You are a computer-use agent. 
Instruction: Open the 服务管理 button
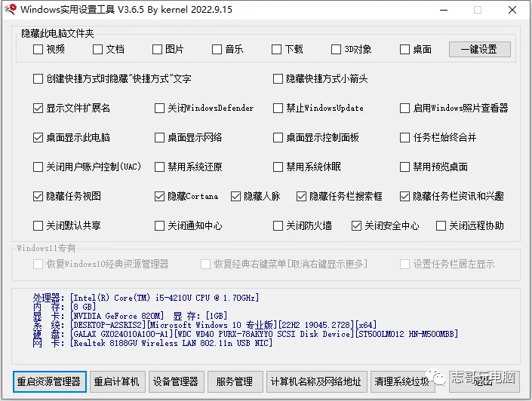tap(234, 381)
